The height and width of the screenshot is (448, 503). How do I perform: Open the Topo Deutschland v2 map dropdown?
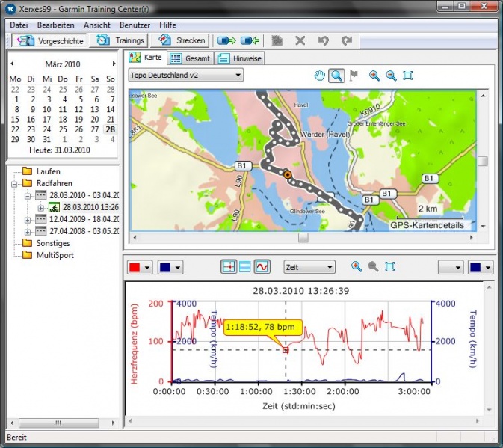(186, 76)
